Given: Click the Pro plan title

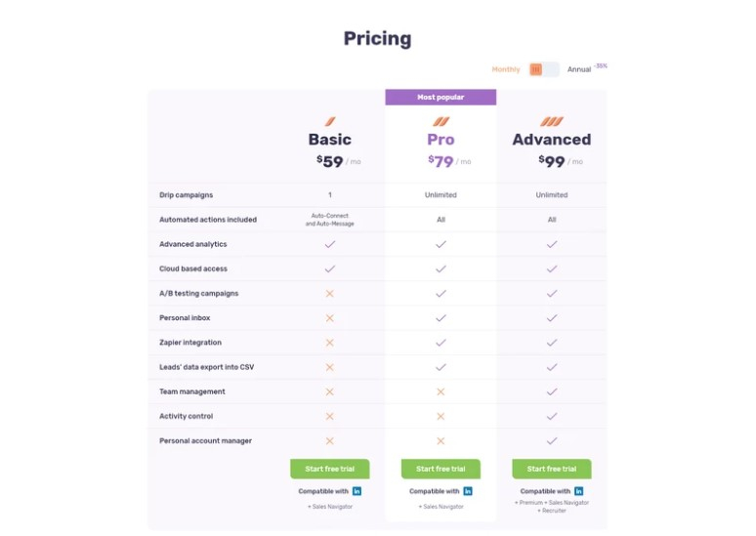Looking at the screenshot, I should [x=441, y=140].
